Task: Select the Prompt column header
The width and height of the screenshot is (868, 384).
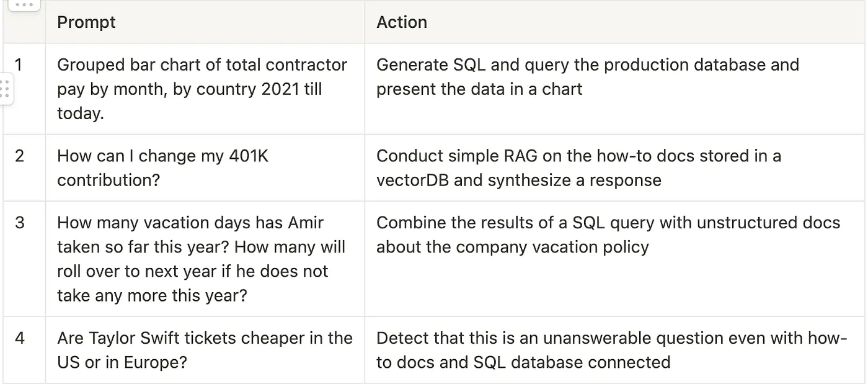Action: click(86, 22)
